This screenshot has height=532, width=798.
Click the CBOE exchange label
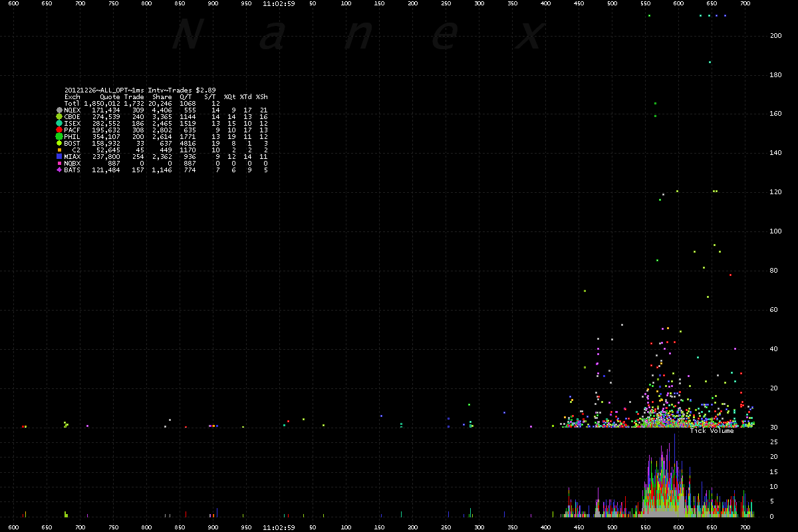(x=72, y=116)
